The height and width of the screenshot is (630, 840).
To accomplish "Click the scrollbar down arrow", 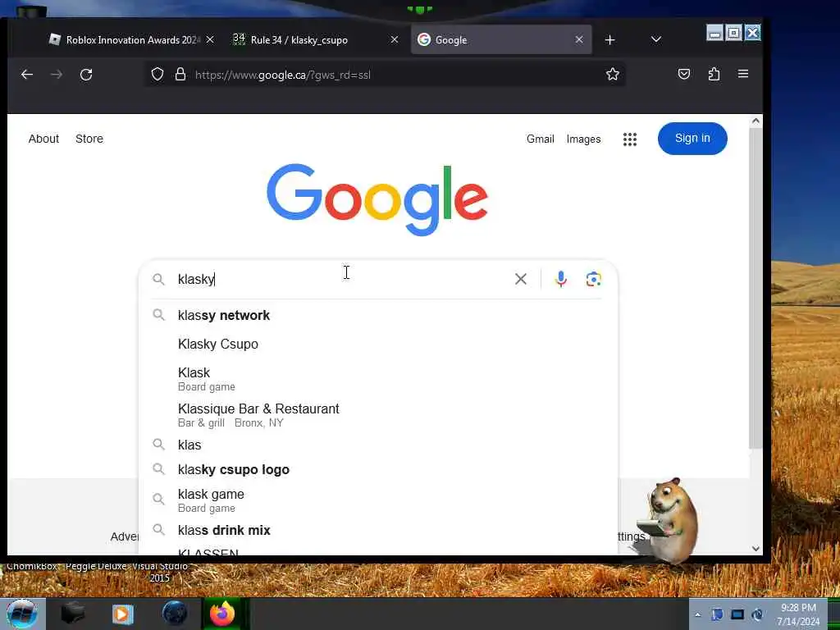I will pyautogui.click(x=756, y=548).
